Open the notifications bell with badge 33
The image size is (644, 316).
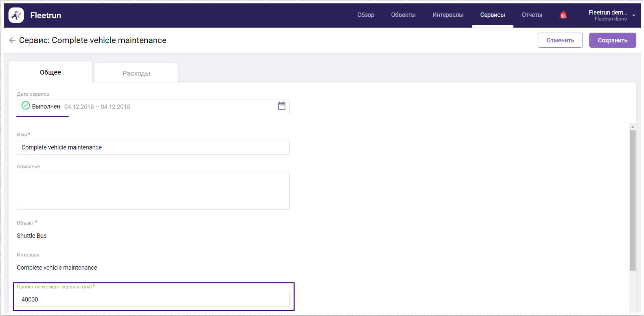click(563, 15)
